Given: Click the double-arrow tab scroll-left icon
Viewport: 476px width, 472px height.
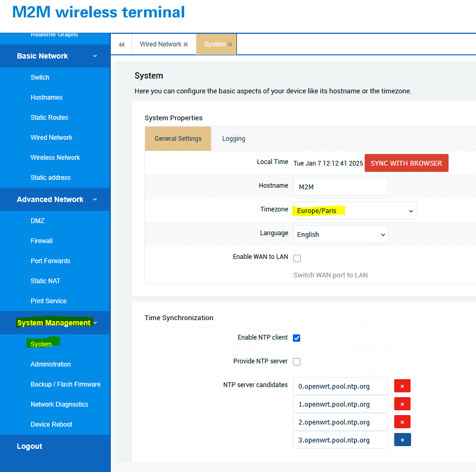Looking at the screenshot, I should click(x=121, y=45).
